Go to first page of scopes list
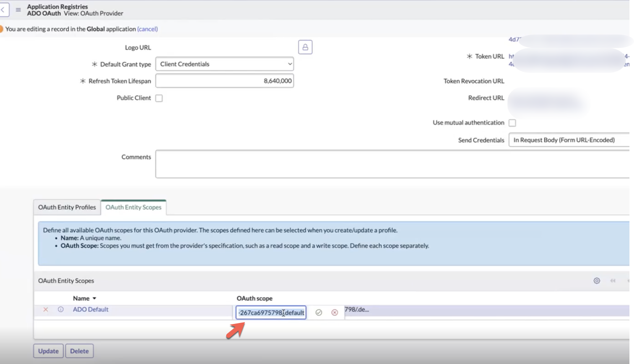 (x=613, y=281)
